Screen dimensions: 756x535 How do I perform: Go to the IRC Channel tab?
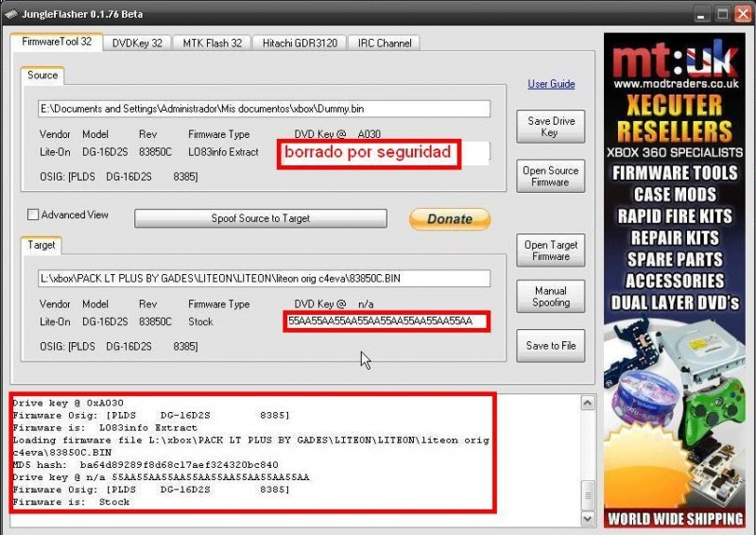pos(385,43)
